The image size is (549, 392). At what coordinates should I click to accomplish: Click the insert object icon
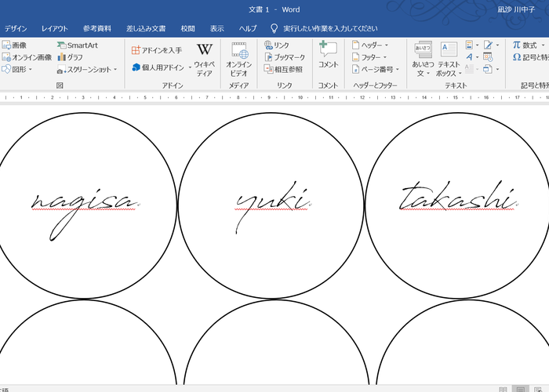click(488, 69)
